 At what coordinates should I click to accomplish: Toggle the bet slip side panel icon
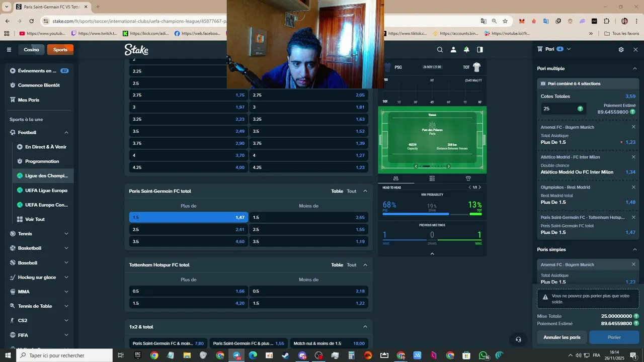point(480,49)
